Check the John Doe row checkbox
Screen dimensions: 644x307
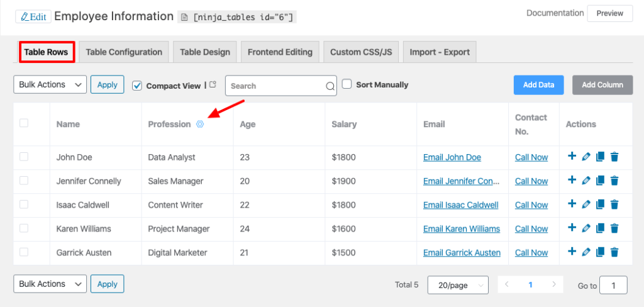(x=24, y=157)
